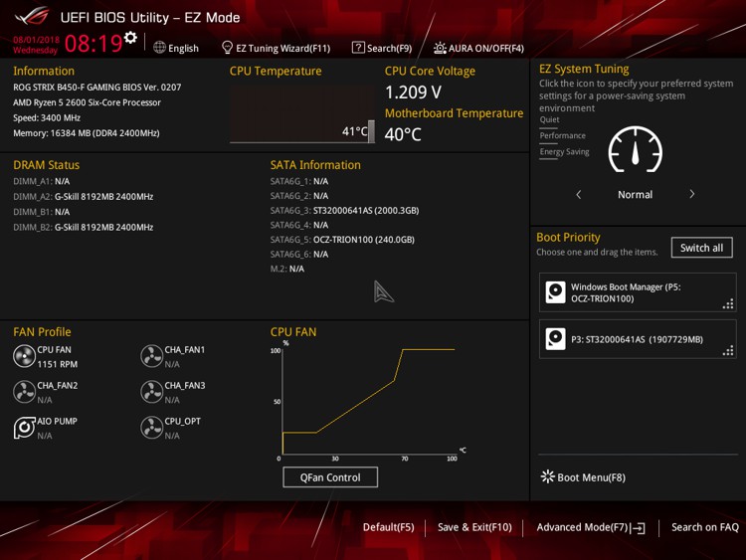Click the Speed: 3400 MHz line
The height and width of the screenshot is (560, 746).
[x=47, y=117]
